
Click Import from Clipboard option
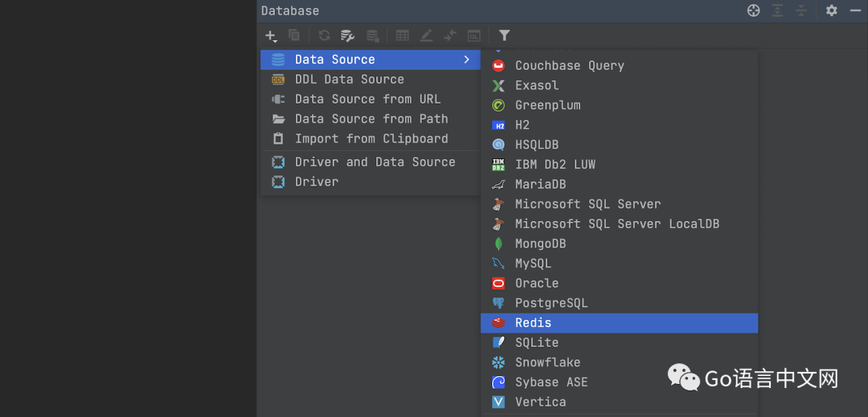tap(371, 138)
